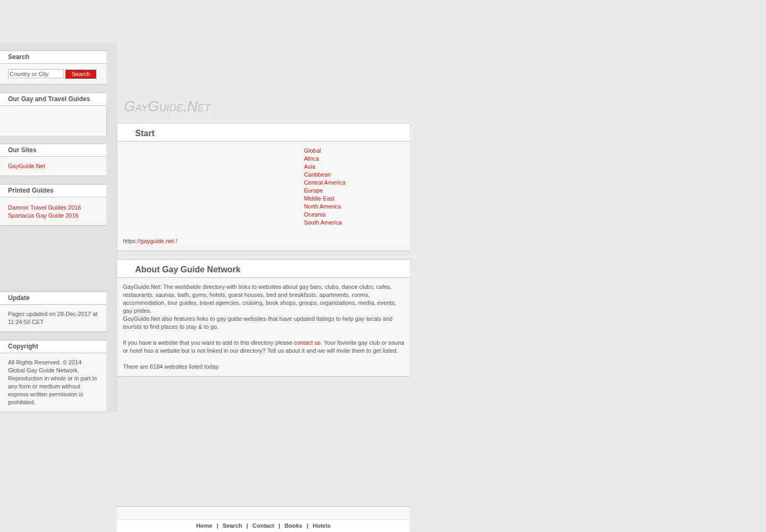Open the contact us link in About text
The image size is (766, 532).
[x=307, y=343]
